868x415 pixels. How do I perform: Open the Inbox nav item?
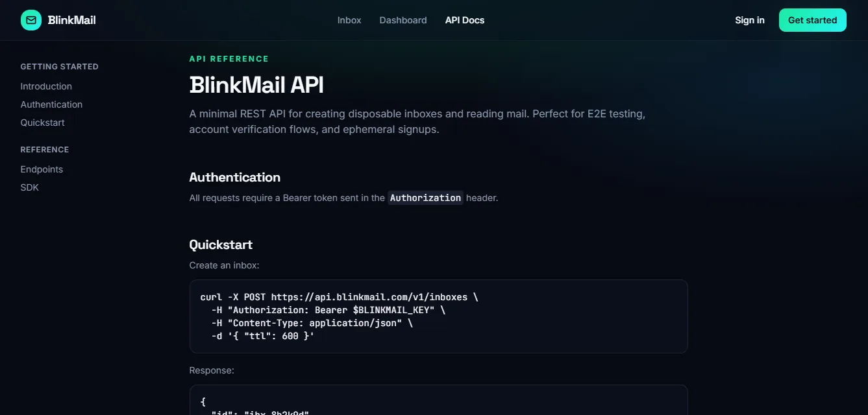pos(349,20)
